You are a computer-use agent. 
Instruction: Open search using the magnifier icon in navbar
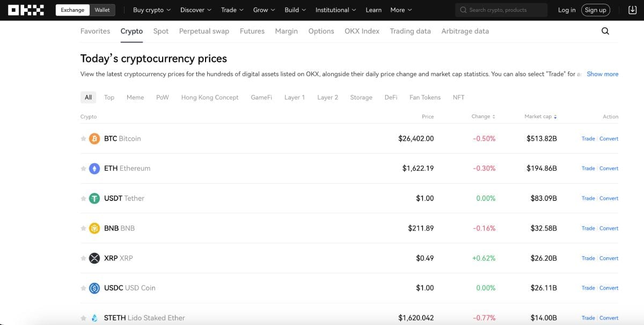click(605, 31)
